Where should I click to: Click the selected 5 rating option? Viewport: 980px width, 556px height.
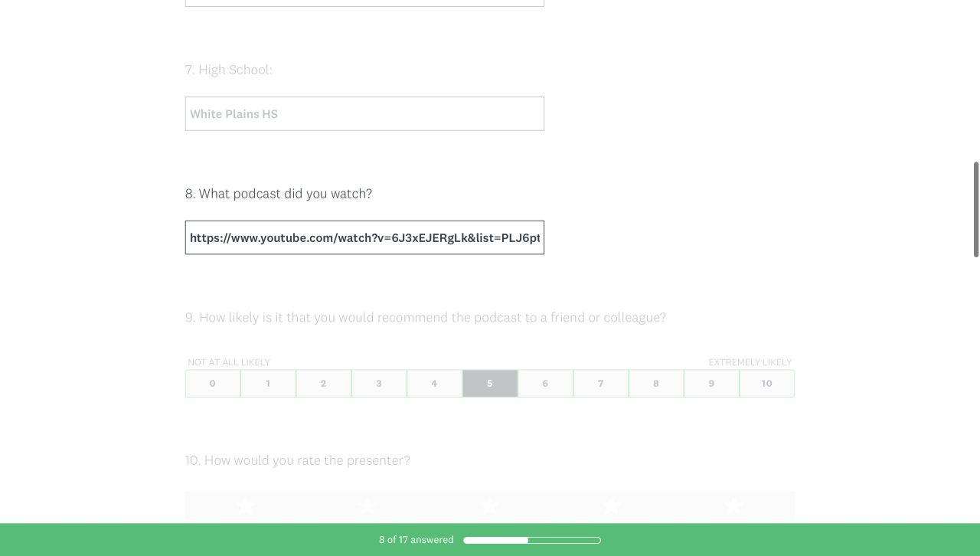pos(490,384)
